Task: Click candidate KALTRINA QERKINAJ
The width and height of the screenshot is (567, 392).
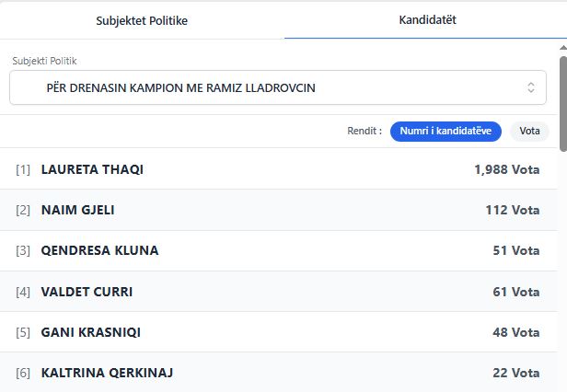Action: point(107,373)
